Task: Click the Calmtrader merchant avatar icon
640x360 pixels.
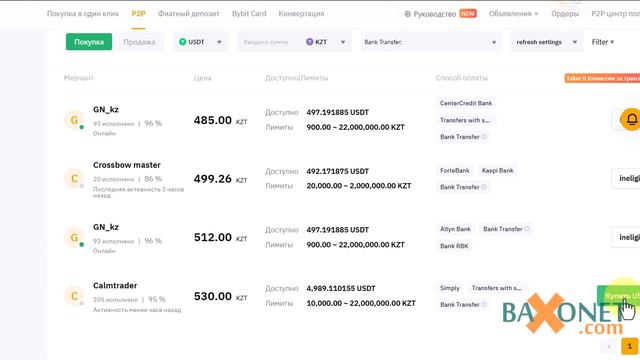Action: point(74,296)
